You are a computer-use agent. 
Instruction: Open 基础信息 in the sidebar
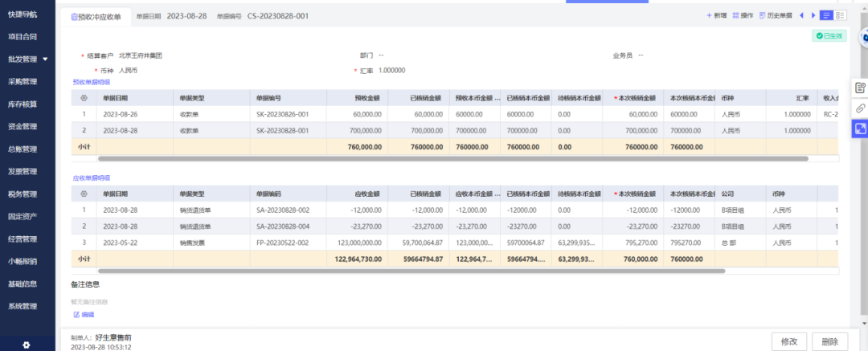(23, 284)
